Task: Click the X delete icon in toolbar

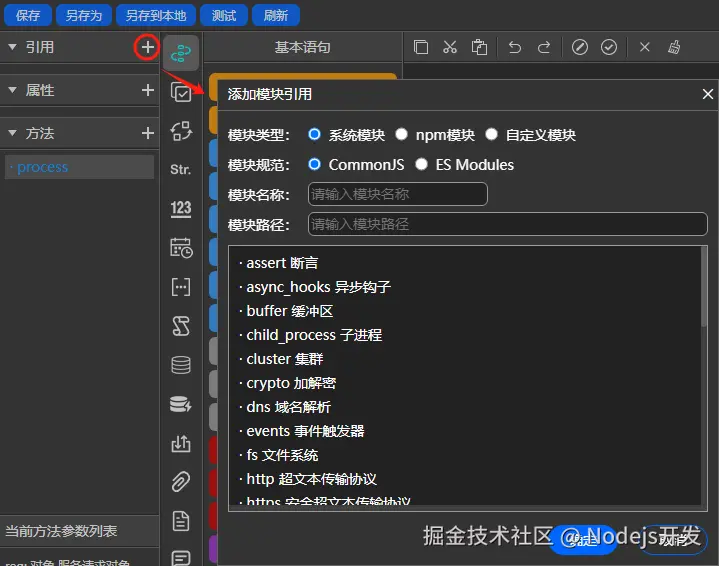Action: (x=645, y=47)
